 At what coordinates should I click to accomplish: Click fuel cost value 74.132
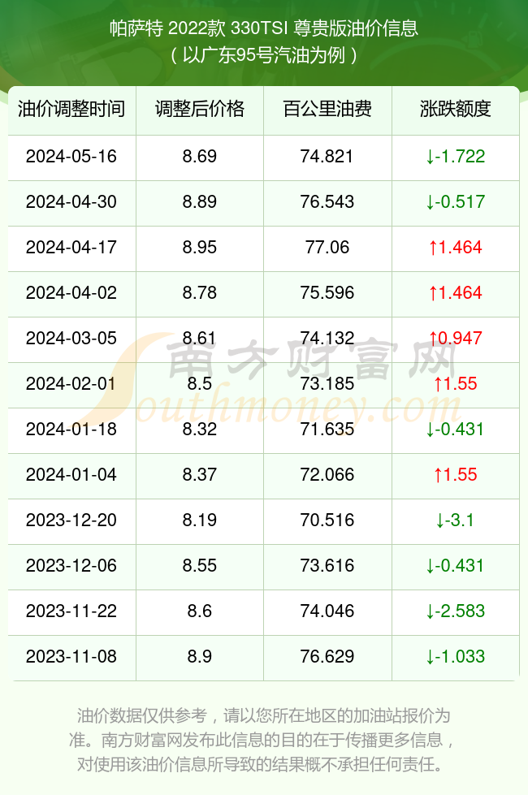[x=327, y=339]
